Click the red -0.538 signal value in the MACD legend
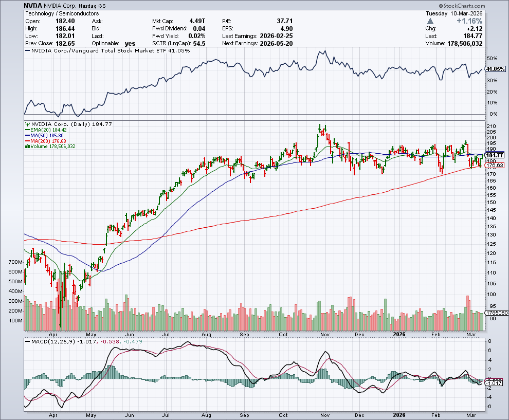 pos(110,341)
